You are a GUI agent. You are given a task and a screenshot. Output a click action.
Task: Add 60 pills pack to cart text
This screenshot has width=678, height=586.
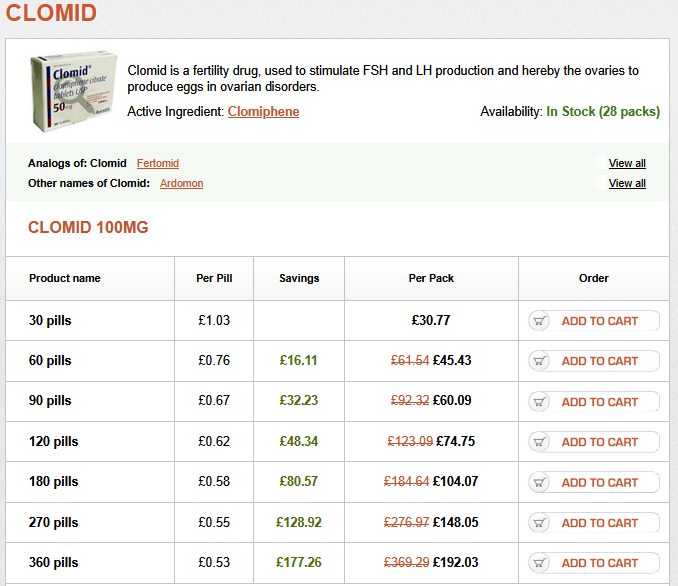600,361
